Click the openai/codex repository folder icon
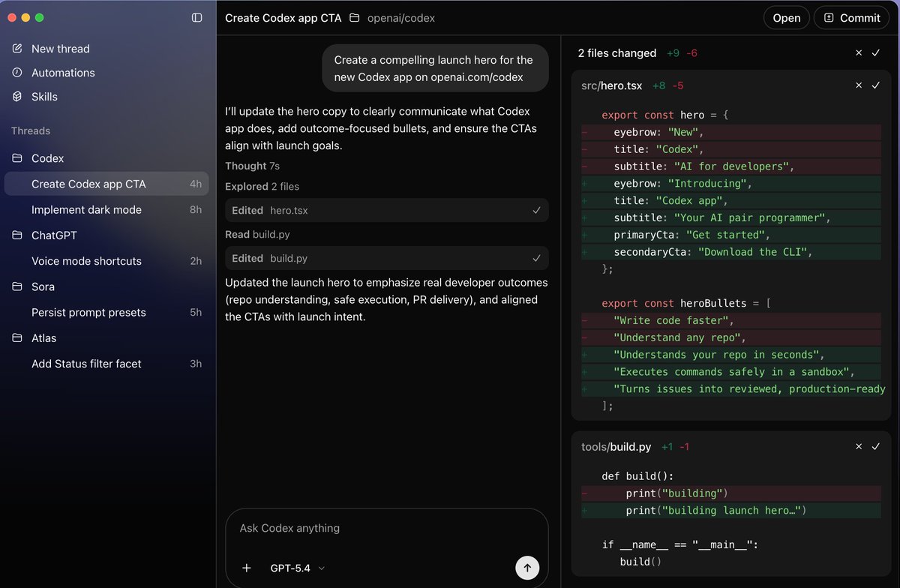The image size is (900, 588). (x=355, y=18)
